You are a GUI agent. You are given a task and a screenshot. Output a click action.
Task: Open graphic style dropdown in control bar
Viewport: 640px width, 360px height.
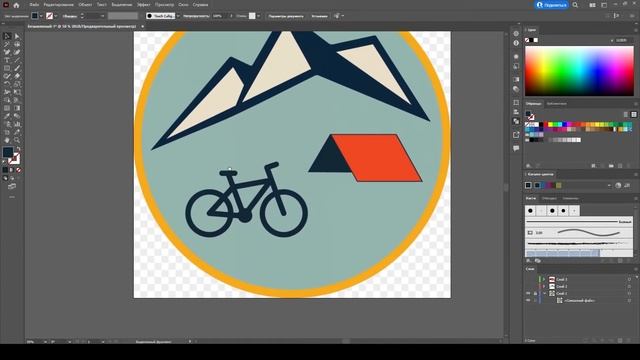(x=258, y=16)
